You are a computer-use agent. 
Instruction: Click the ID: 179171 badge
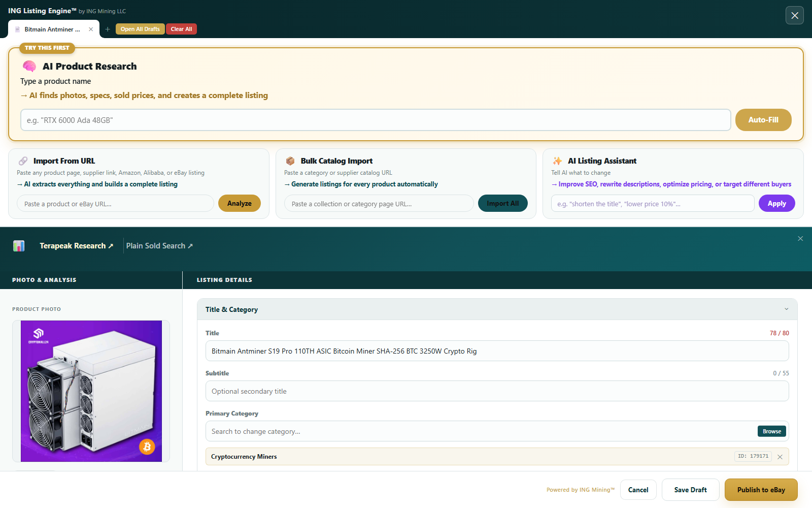point(753,456)
